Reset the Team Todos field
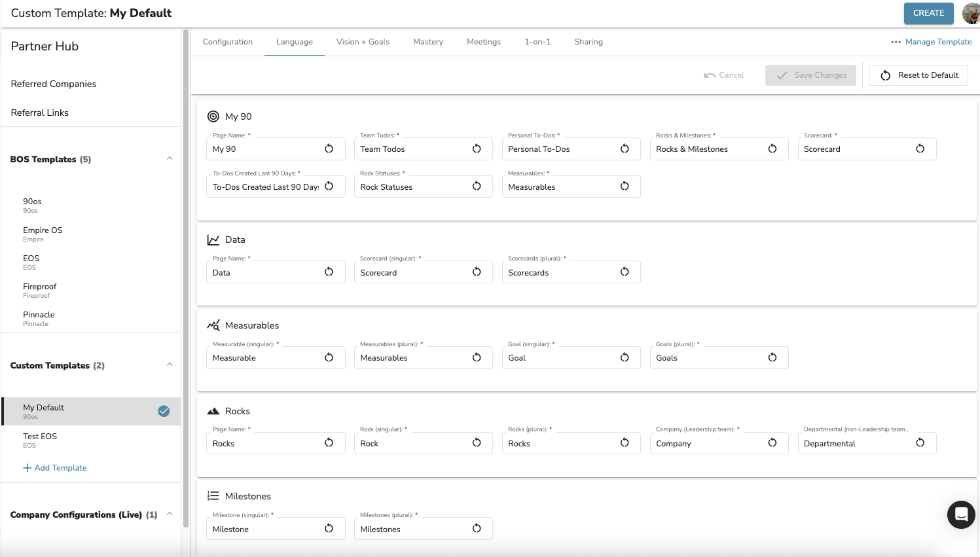Image resolution: width=980 pixels, height=557 pixels. (477, 149)
